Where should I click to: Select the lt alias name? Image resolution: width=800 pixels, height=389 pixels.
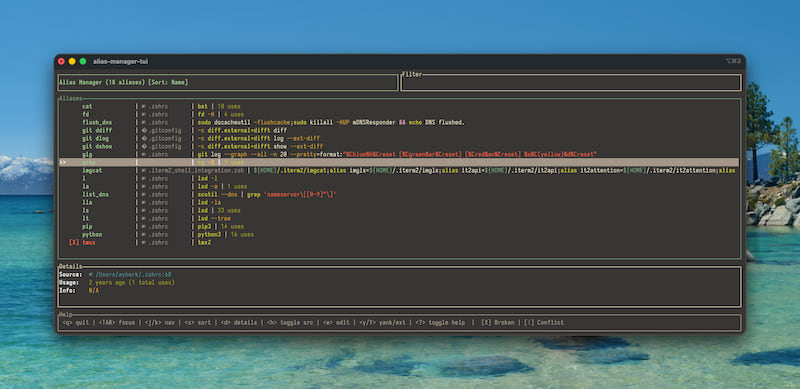(x=86, y=218)
